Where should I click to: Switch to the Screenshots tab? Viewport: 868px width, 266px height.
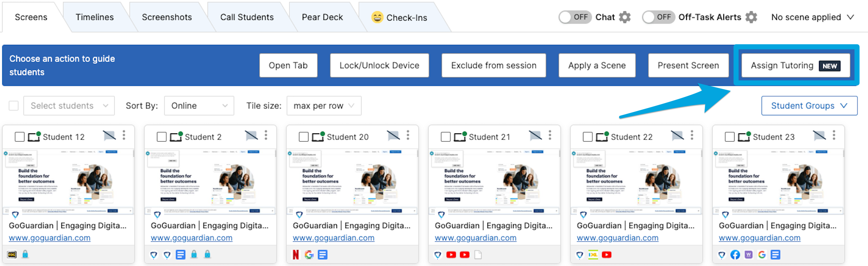click(x=167, y=17)
